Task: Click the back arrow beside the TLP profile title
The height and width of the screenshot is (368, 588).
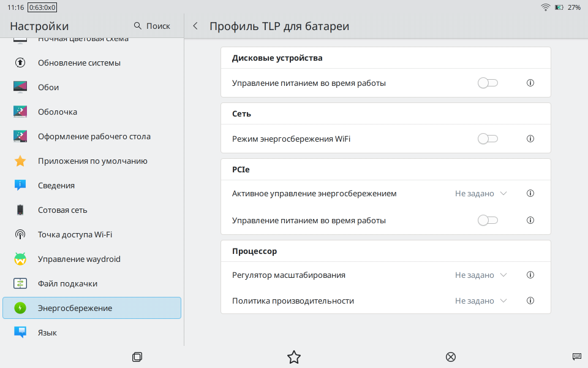Action: point(195,26)
